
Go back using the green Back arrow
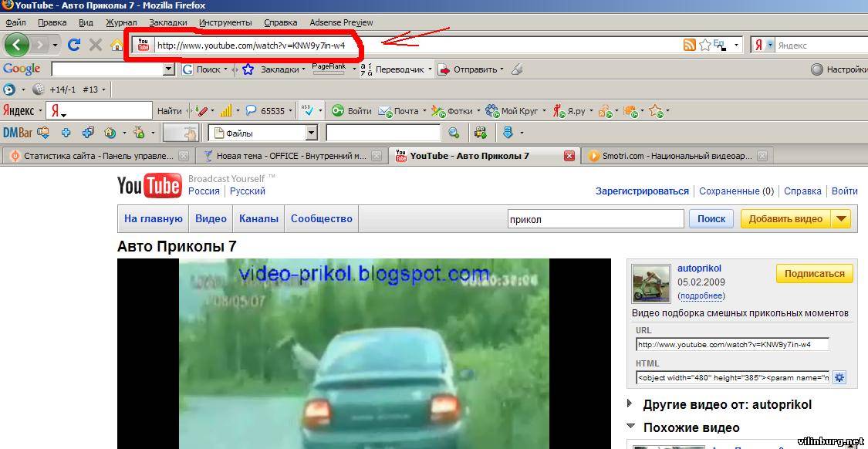17,45
